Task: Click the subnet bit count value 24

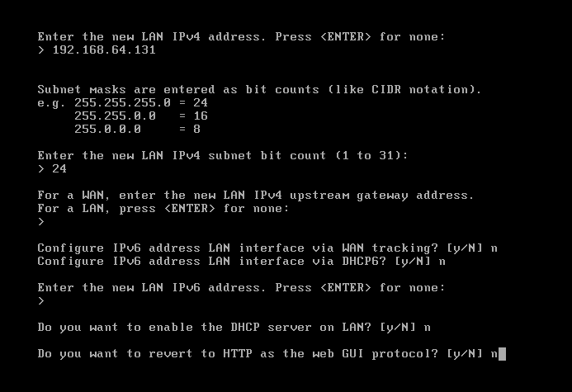Action: click(59, 169)
